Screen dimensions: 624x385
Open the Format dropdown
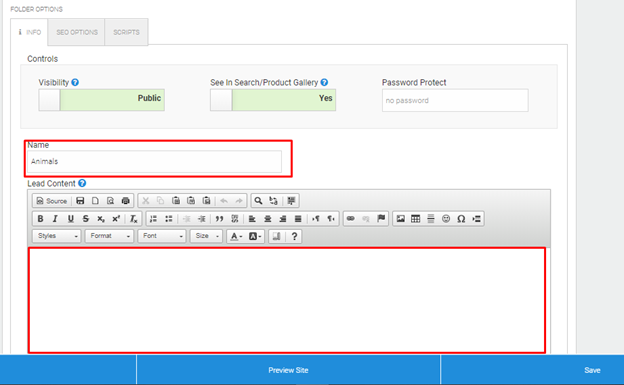[109, 236]
